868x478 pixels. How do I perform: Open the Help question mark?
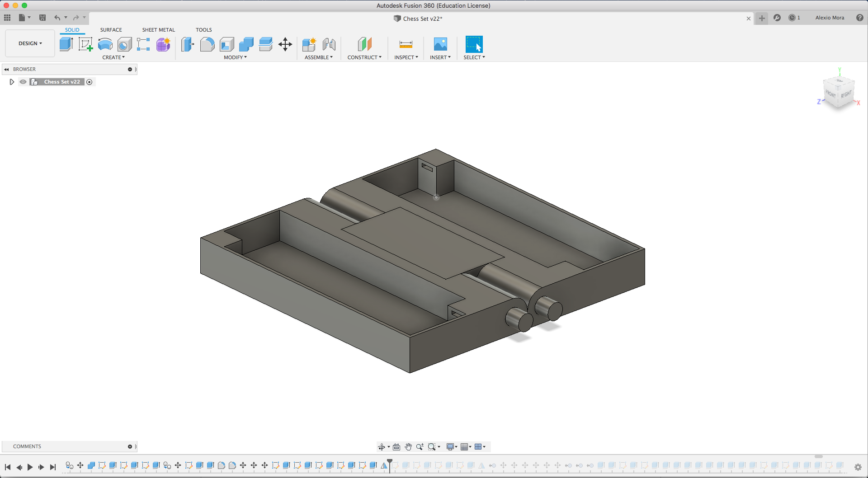click(860, 18)
